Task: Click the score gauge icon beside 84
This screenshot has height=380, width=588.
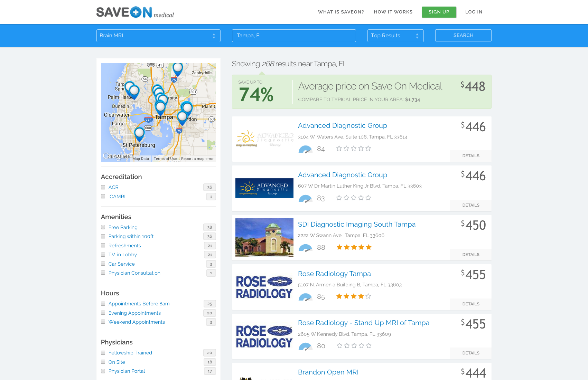Action: tap(305, 149)
